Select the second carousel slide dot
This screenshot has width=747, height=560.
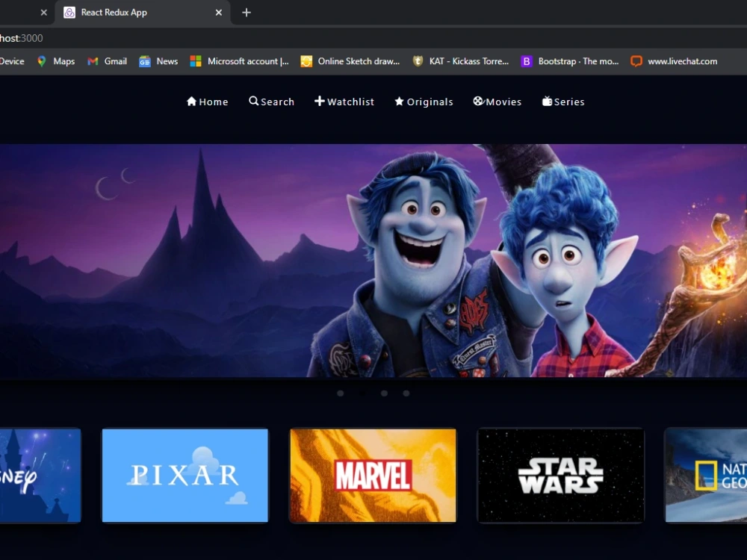point(362,393)
